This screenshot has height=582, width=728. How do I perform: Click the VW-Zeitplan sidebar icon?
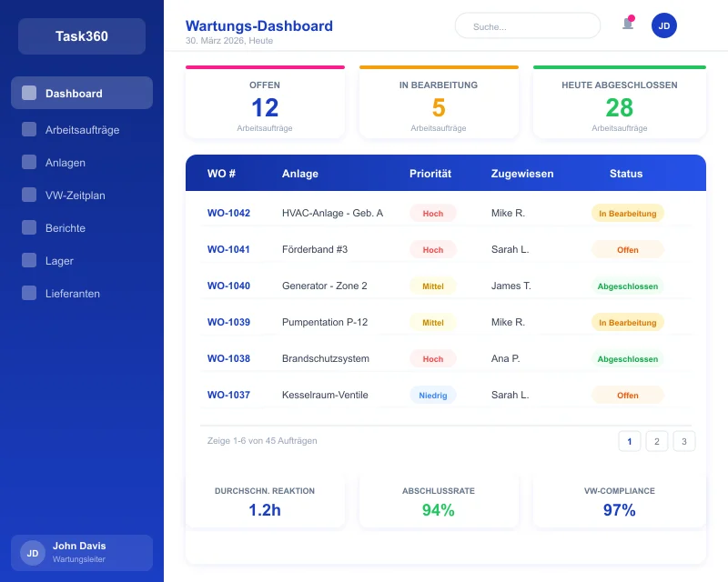point(27,196)
